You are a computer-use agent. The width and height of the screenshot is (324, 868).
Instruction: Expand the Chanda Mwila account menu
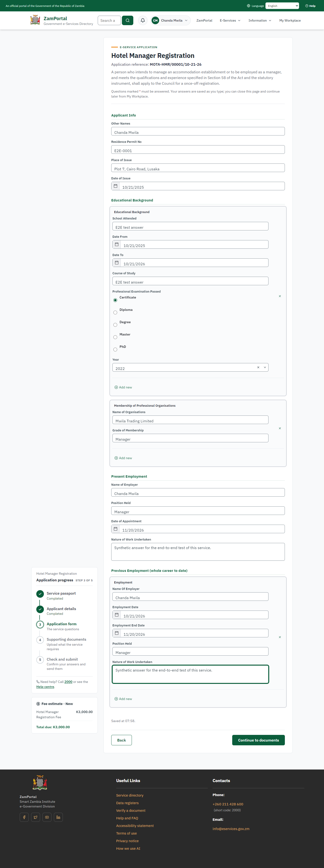170,21
